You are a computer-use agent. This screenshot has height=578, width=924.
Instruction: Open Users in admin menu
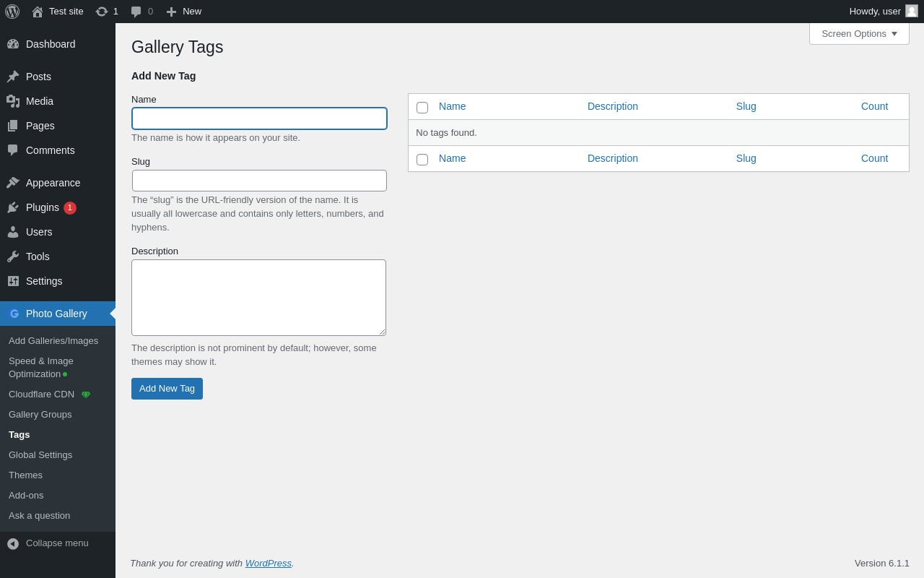coord(58,232)
